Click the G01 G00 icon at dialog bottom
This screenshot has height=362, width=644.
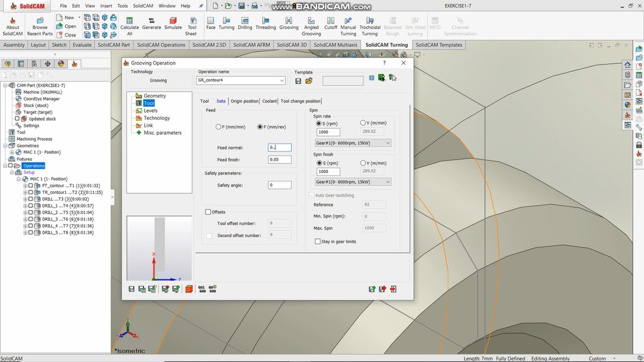202,289
